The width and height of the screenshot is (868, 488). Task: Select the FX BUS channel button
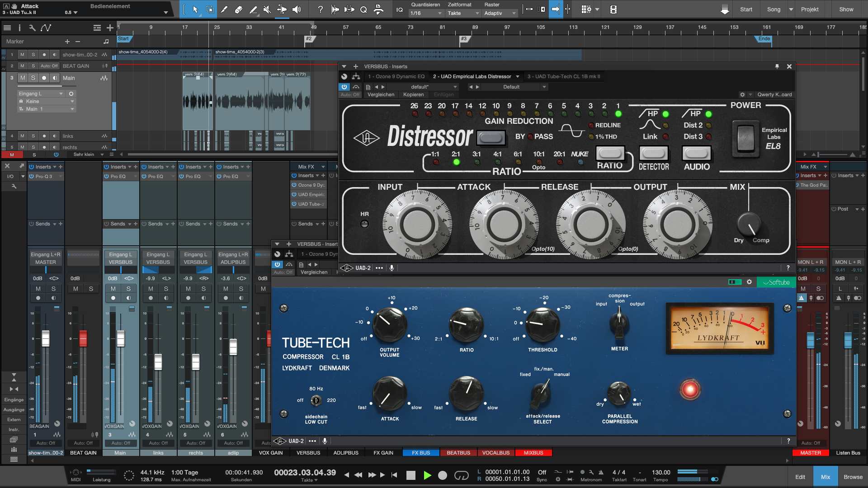[421, 453]
